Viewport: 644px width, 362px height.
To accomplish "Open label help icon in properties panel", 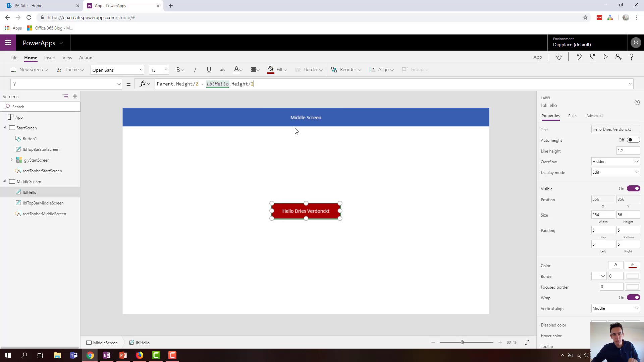I will pos(637,103).
